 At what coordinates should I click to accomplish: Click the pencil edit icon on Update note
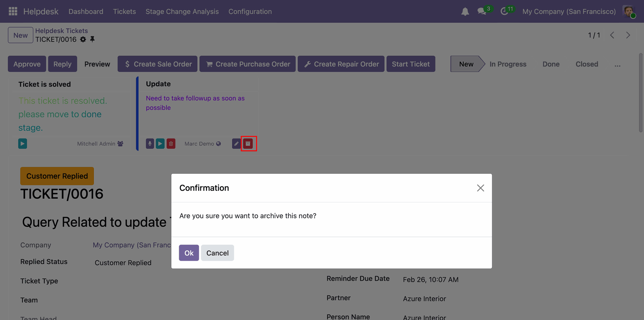pyautogui.click(x=236, y=144)
